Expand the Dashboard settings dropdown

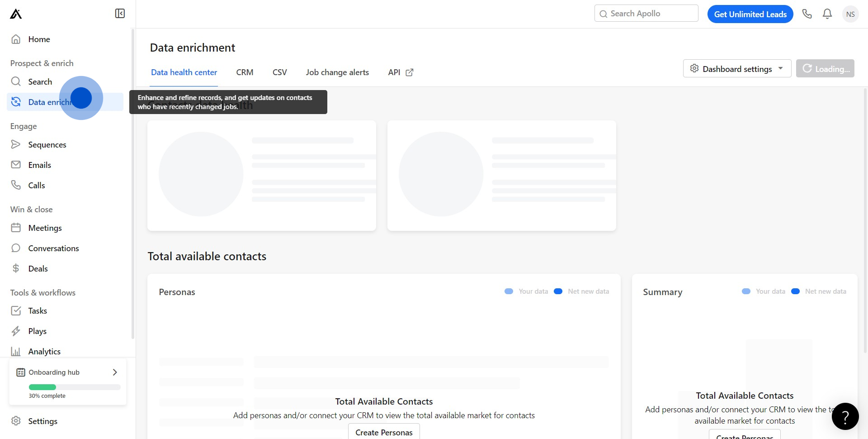tap(737, 69)
